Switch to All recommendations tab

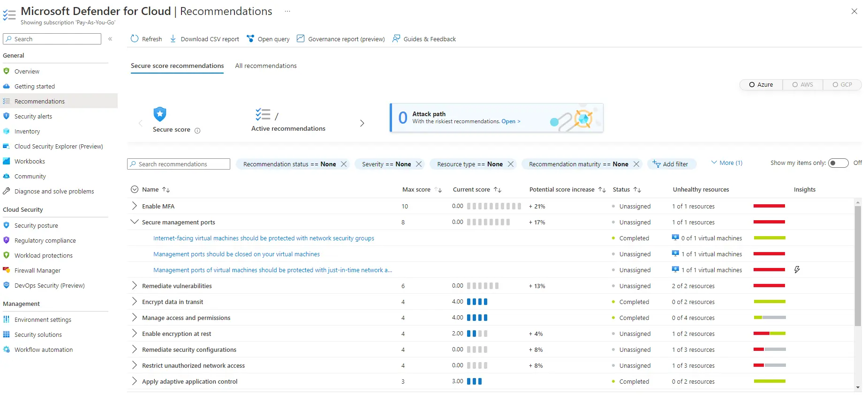(x=266, y=66)
